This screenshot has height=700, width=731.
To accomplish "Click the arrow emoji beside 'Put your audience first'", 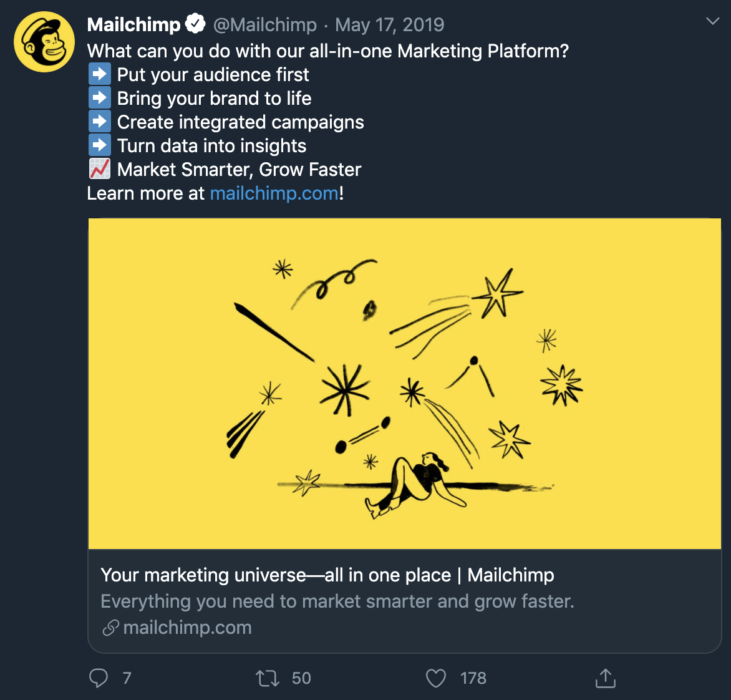I will click(x=100, y=74).
